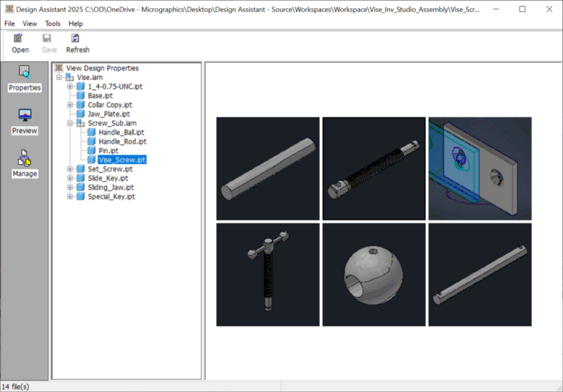
Task: Click the Open toolbar icon
Action: click(18, 38)
